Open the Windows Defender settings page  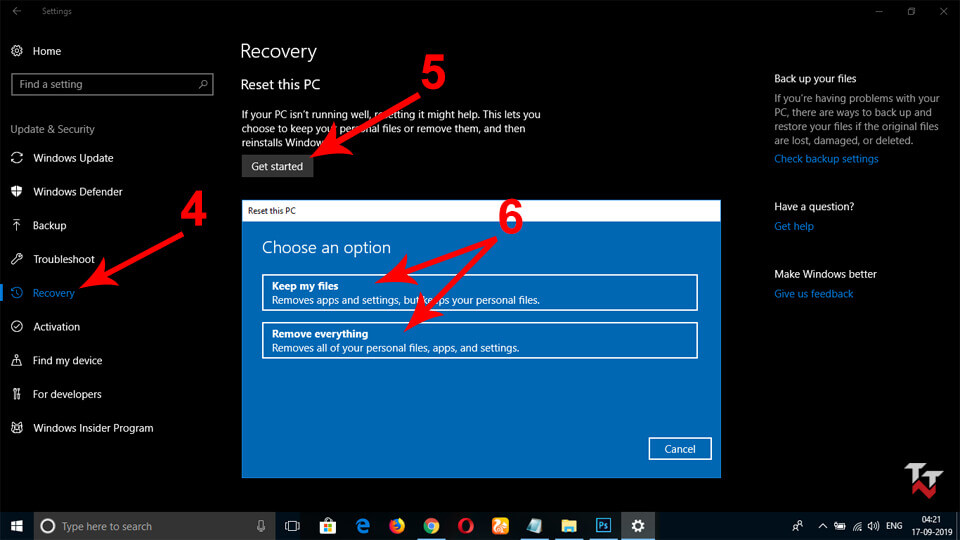tap(78, 192)
